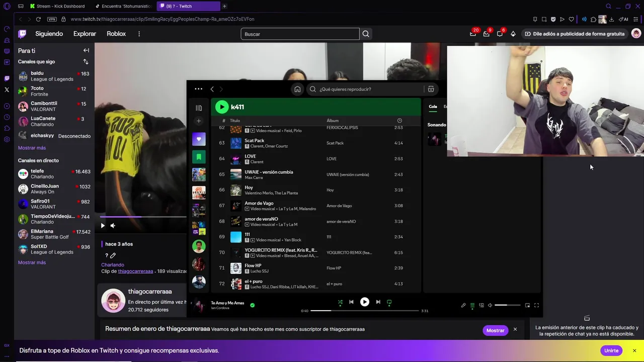Click Dile adiós a publicidad button

[574, 34]
